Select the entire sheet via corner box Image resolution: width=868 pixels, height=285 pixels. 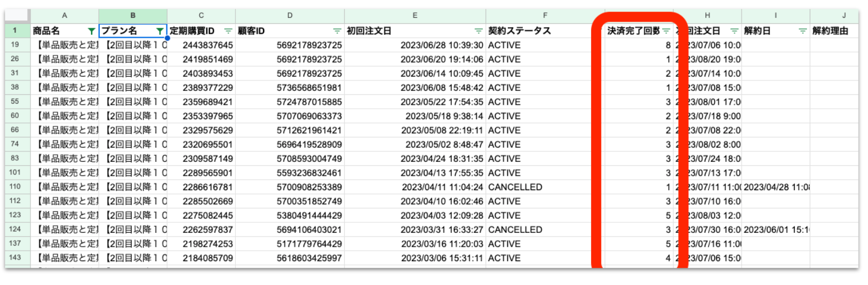[17, 16]
